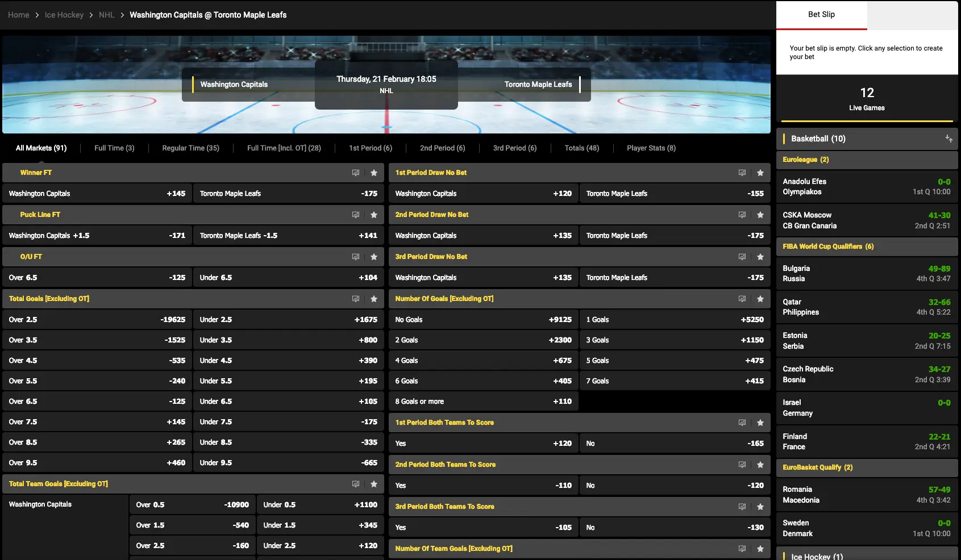Open Total Team Goals stats icon
The image size is (961, 560).
[x=355, y=484]
